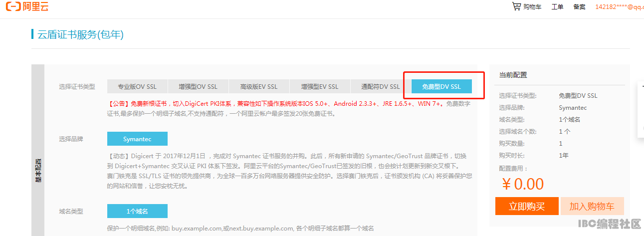Click the 选择品牌 label in the form
644x236 pixels.
pyautogui.click(x=71, y=139)
